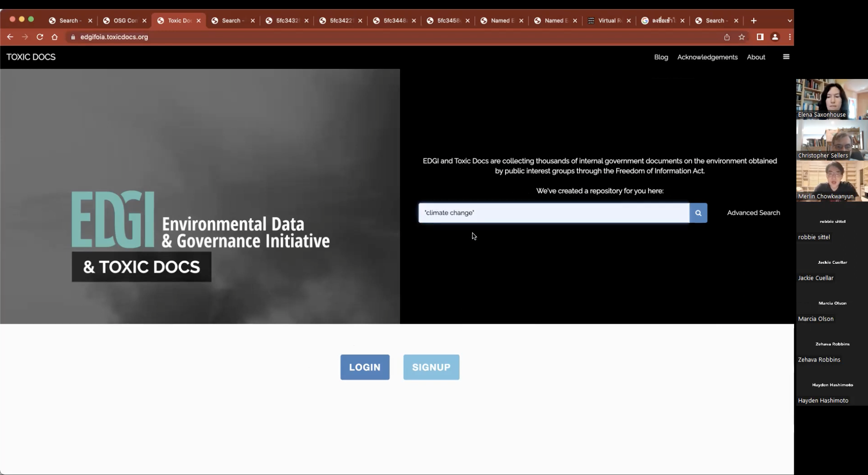Select Christopher Sellers' video tile
Viewport: 868px width, 475px height.
point(832,140)
